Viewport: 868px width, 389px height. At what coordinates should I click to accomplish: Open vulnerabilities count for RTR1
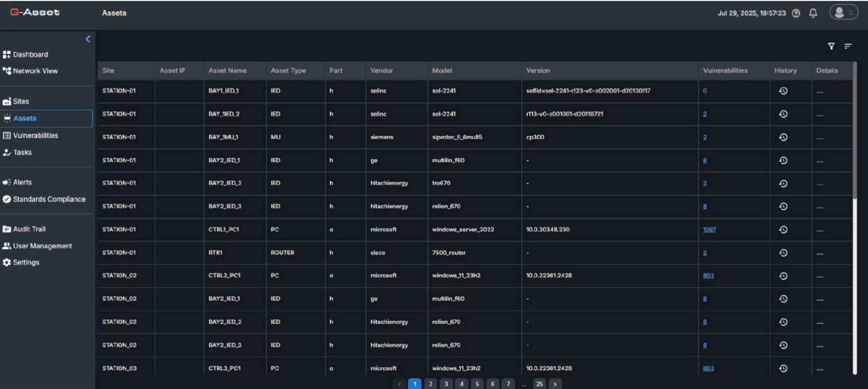pyautogui.click(x=705, y=253)
